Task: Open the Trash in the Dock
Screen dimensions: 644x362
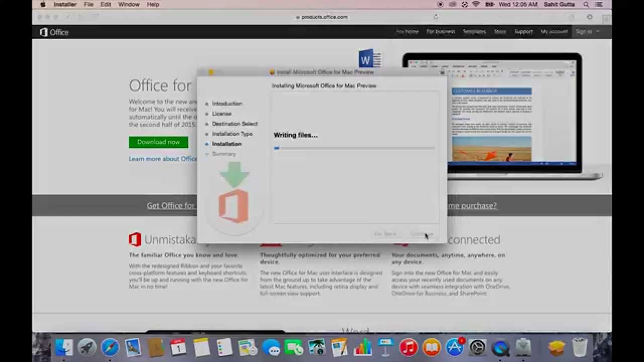Action: tap(580, 347)
